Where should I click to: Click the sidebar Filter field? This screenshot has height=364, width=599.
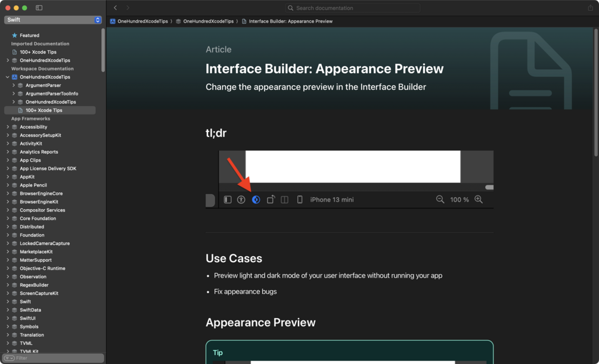53,358
